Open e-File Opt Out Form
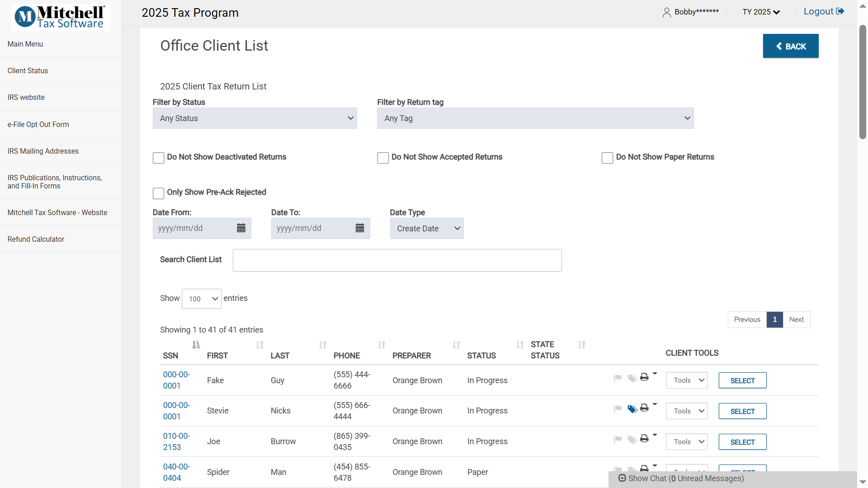Screen dimensions: 868x488 61,124
